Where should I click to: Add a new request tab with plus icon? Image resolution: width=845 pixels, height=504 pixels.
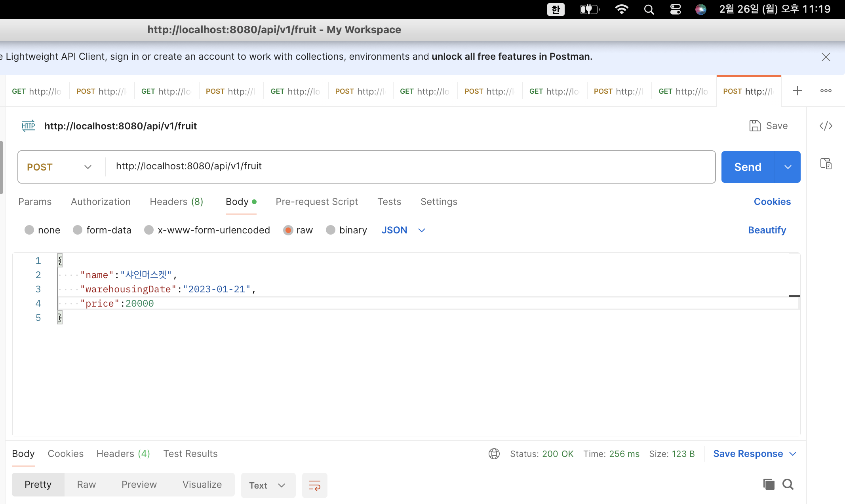tap(797, 91)
